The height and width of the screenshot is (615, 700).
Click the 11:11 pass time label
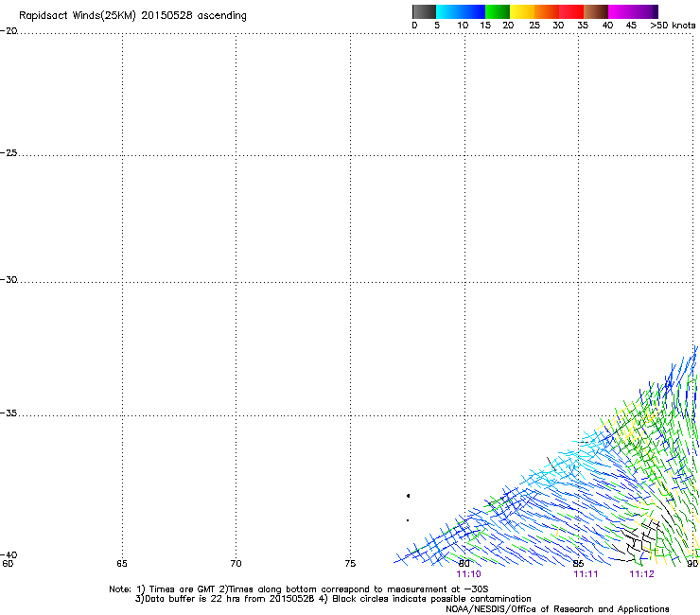click(x=586, y=574)
